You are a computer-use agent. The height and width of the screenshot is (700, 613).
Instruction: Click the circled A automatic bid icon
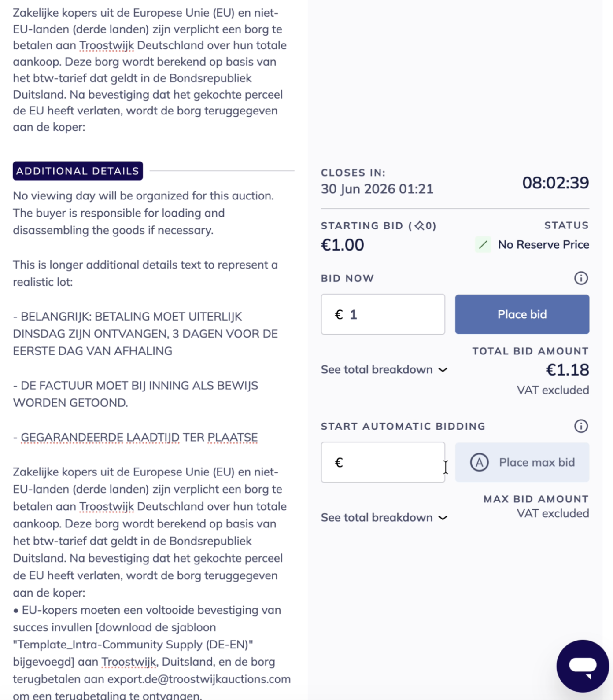click(x=479, y=462)
